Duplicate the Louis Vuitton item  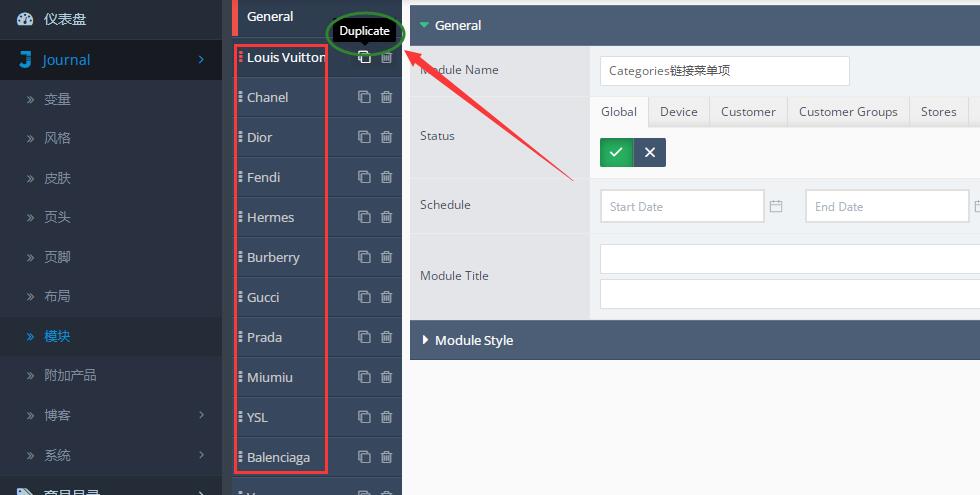tap(364, 57)
